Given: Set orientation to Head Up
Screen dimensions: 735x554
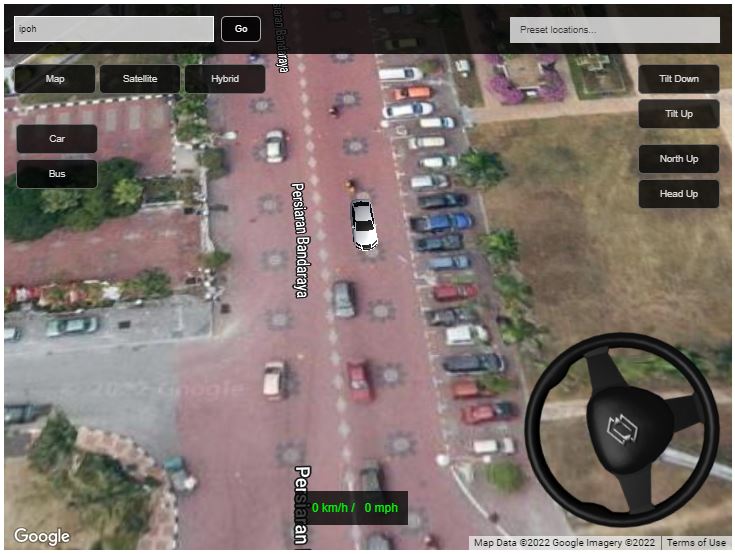Looking at the screenshot, I should point(679,194).
